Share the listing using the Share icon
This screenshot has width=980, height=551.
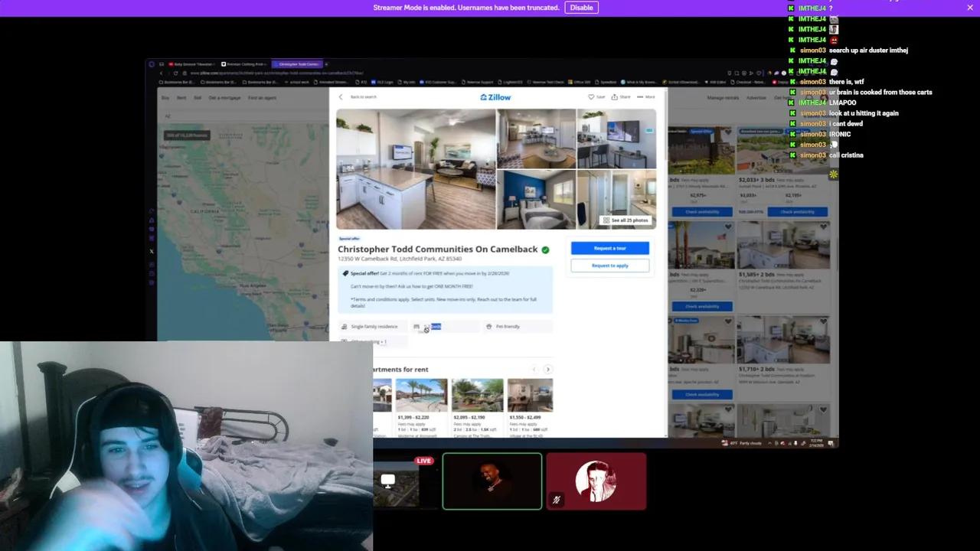621,97
